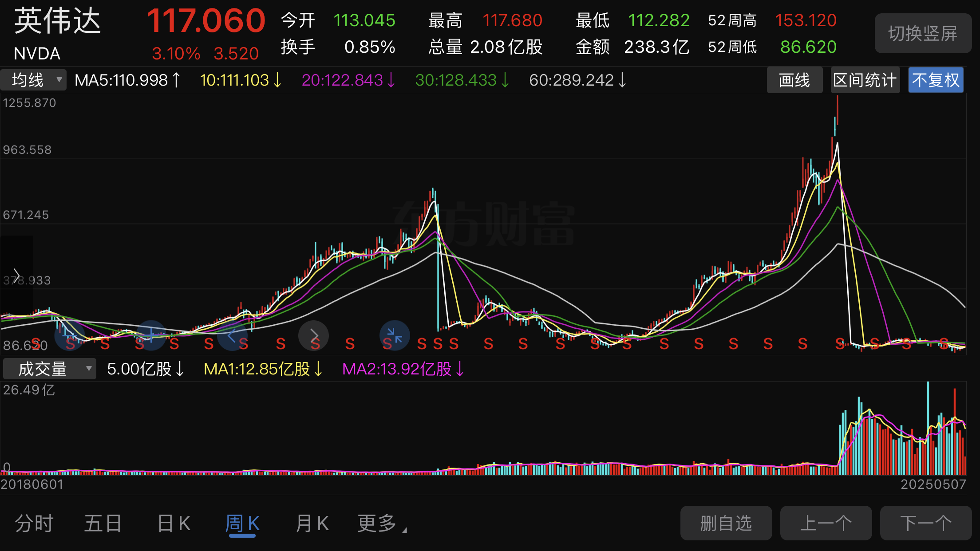Switch to the 月K tab
980x551 pixels.
312,523
